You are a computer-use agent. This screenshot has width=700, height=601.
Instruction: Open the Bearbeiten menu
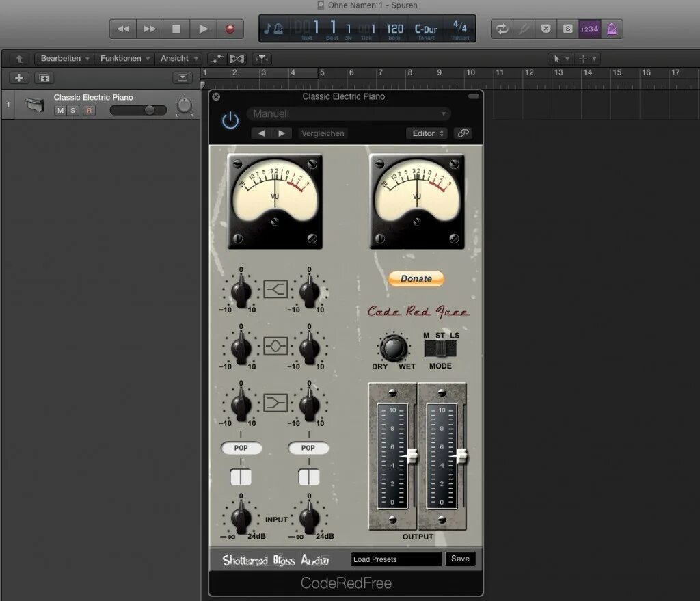[x=65, y=59]
